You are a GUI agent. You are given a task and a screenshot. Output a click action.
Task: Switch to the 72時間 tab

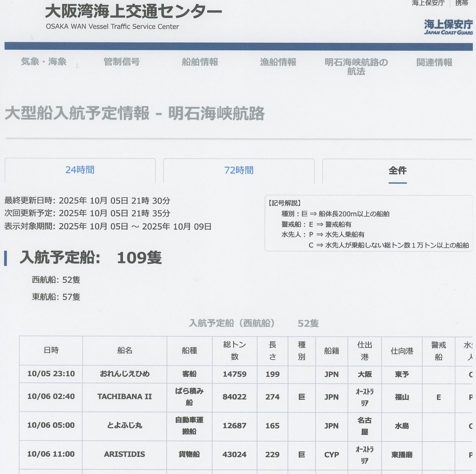pos(239,170)
